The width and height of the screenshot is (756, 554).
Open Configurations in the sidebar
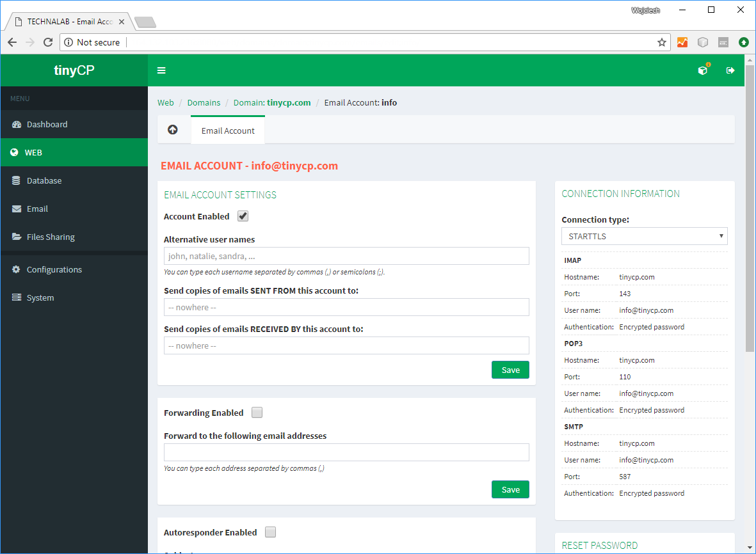(x=74, y=269)
